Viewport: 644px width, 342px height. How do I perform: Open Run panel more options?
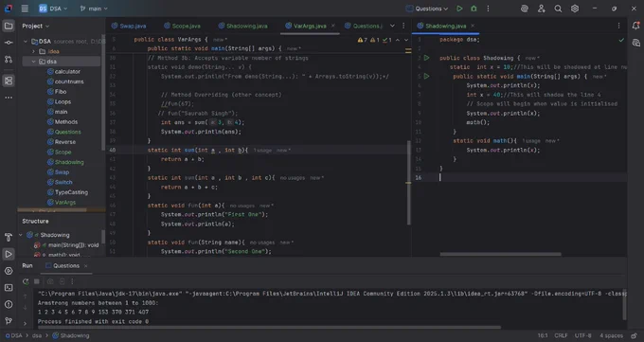click(72, 281)
